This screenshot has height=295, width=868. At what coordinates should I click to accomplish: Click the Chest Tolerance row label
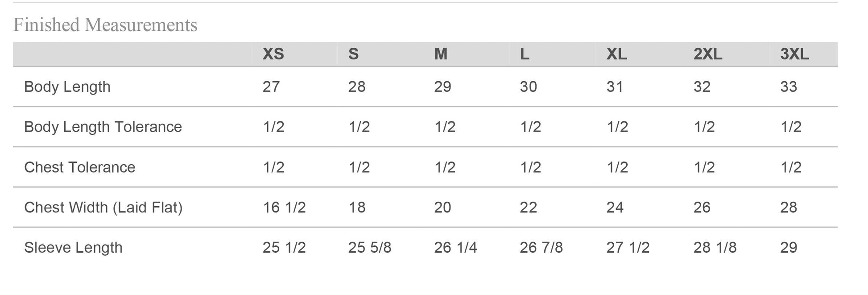coord(80,167)
